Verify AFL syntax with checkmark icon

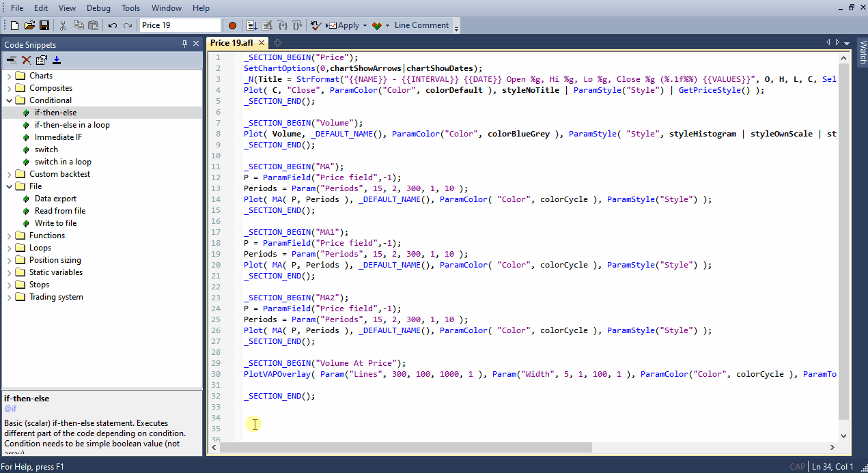click(x=316, y=25)
